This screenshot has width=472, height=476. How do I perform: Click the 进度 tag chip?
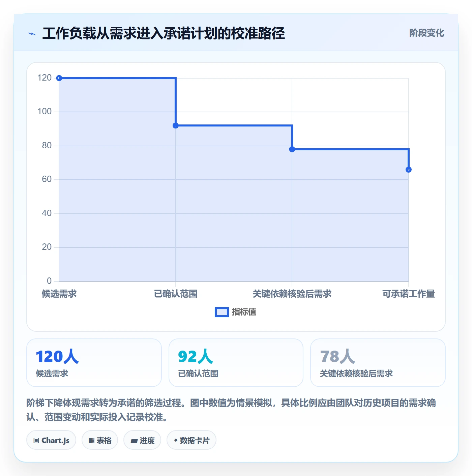click(x=142, y=440)
